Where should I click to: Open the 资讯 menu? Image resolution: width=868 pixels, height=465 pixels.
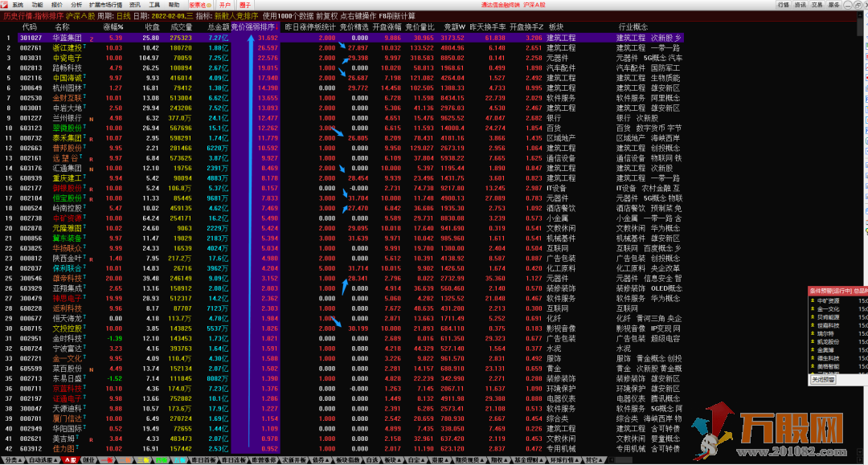[x=134, y=5]
